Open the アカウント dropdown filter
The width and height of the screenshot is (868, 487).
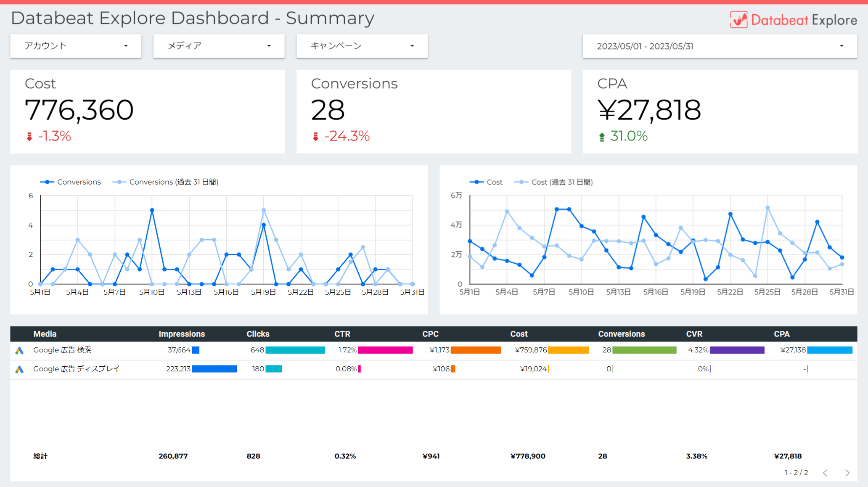76,46
